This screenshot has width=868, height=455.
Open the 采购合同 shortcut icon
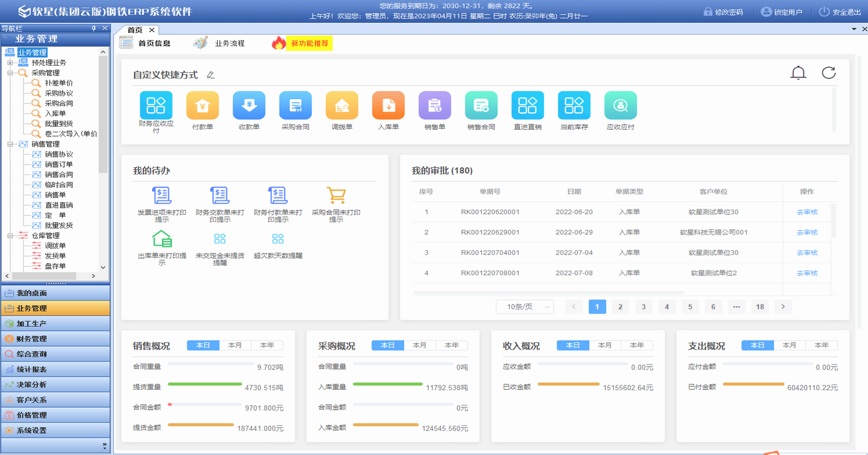(x=295, y=105)
